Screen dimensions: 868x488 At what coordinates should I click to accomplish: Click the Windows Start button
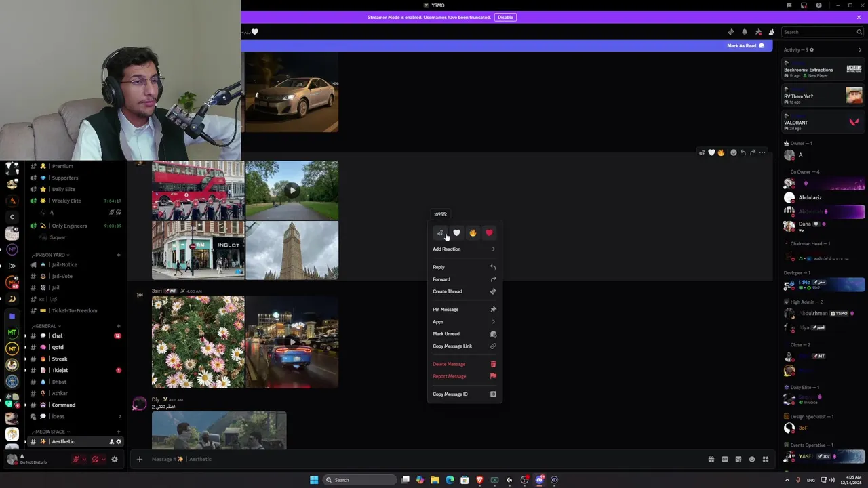pos(313,480)
